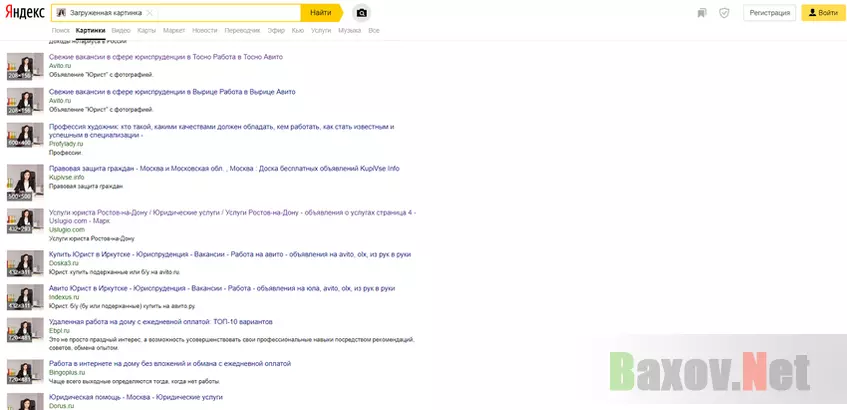
Task: Open the Тосно vacancies Авито result link
Action: coord(166,57)
